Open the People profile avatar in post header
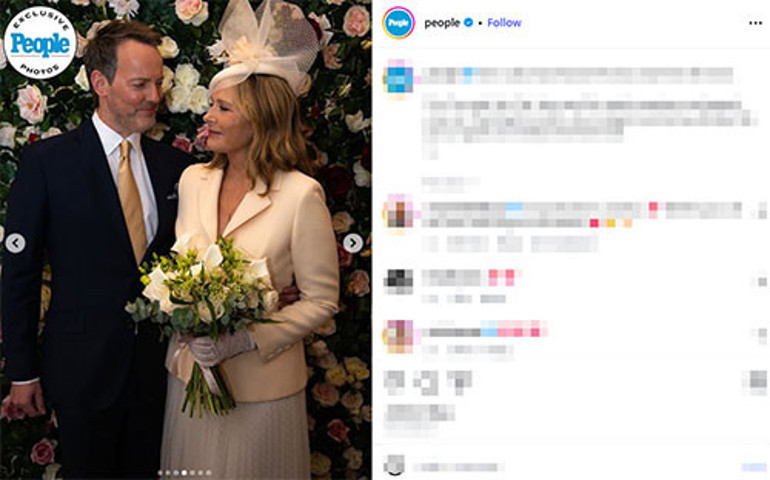The height and width of the screenshot is (480, 770). (398, 23)
